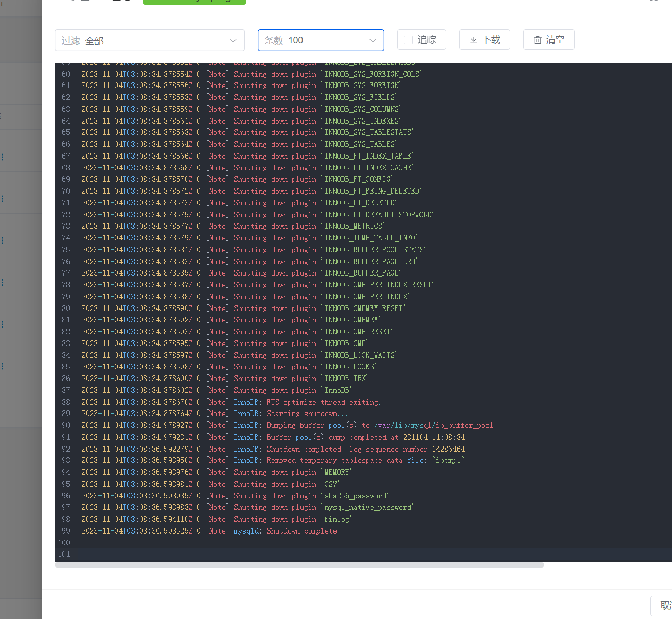Click the 清空 clear-log button
This screenshot has width=672, height=619.
(548, 40)
